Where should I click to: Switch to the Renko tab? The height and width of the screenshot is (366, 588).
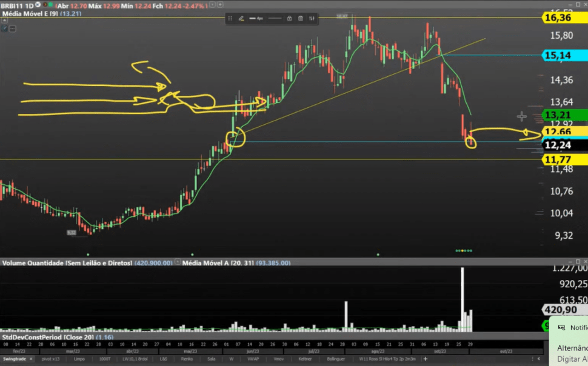click(185, 359)
